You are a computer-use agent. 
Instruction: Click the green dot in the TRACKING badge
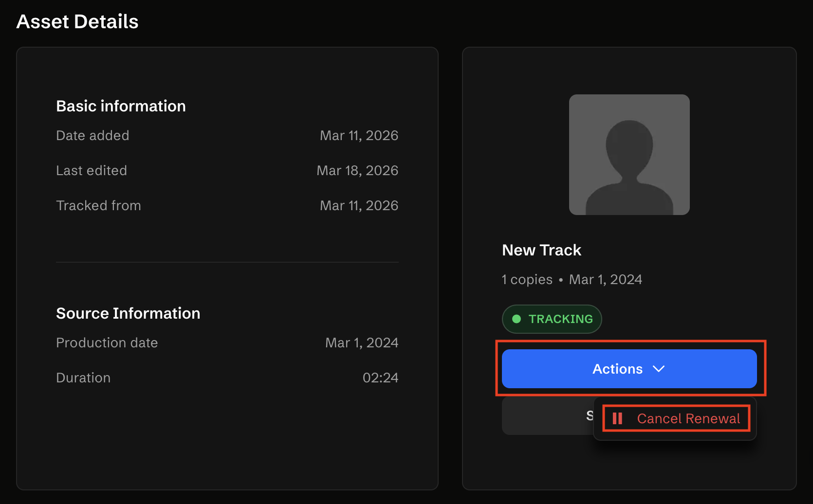pyautogui.click(x=517, y=319)
